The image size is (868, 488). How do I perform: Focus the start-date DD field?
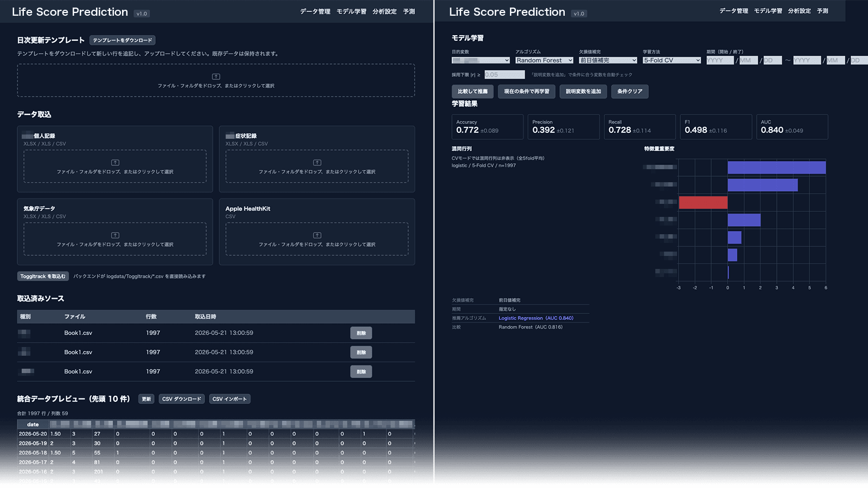(x=773, y=60)
